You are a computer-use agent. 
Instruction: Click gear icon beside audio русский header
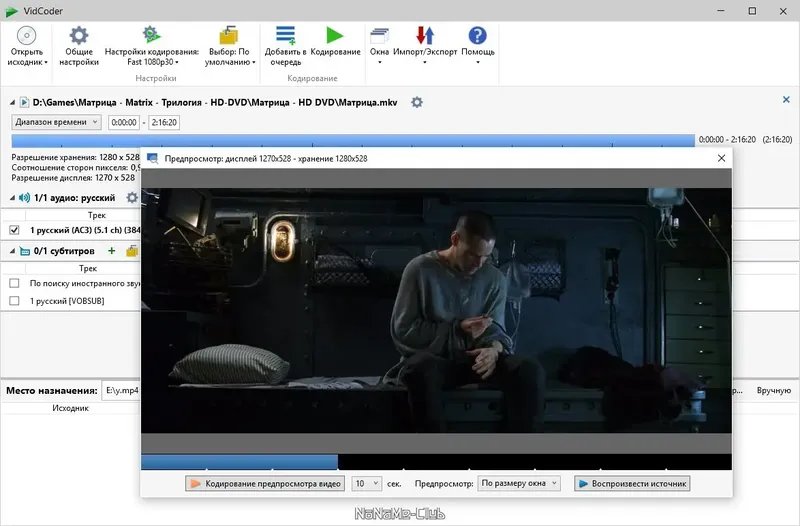pyautogui.click(x=132, y=197)
